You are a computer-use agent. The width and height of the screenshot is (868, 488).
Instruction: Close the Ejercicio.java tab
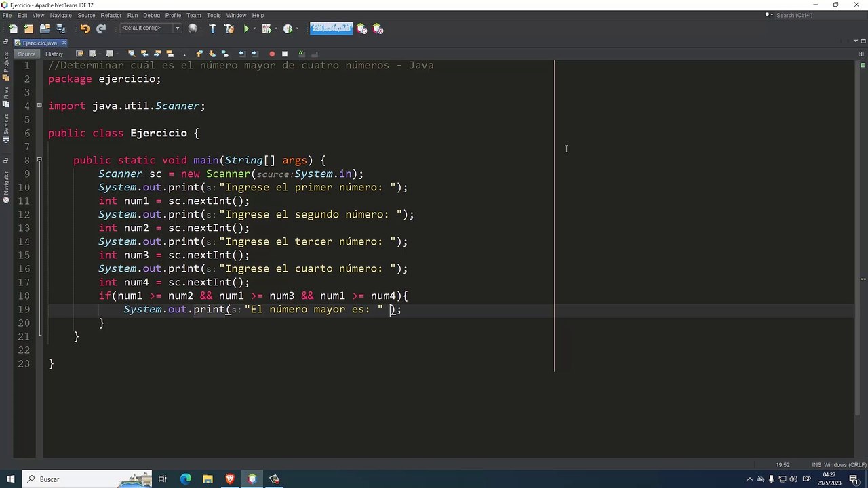[64, 43]
